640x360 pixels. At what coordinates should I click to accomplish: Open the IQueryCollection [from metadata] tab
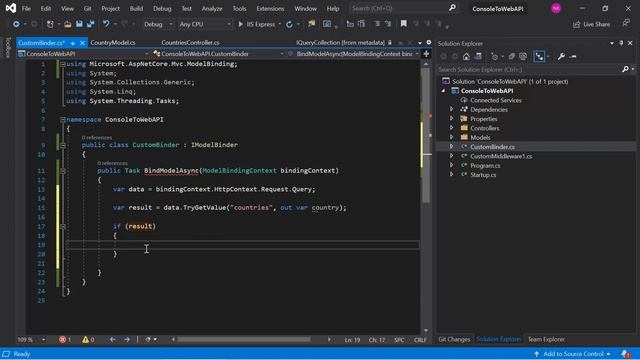click(340, 42)
